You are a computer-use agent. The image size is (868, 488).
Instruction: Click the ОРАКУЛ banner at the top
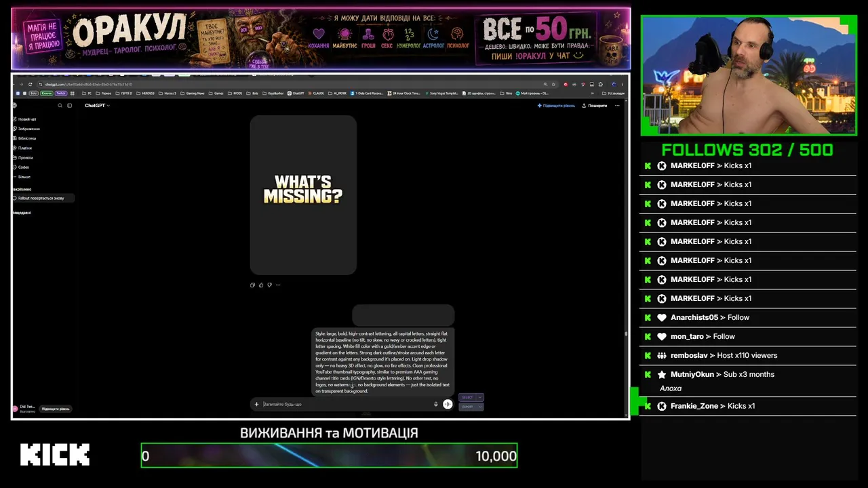[321, 38]
